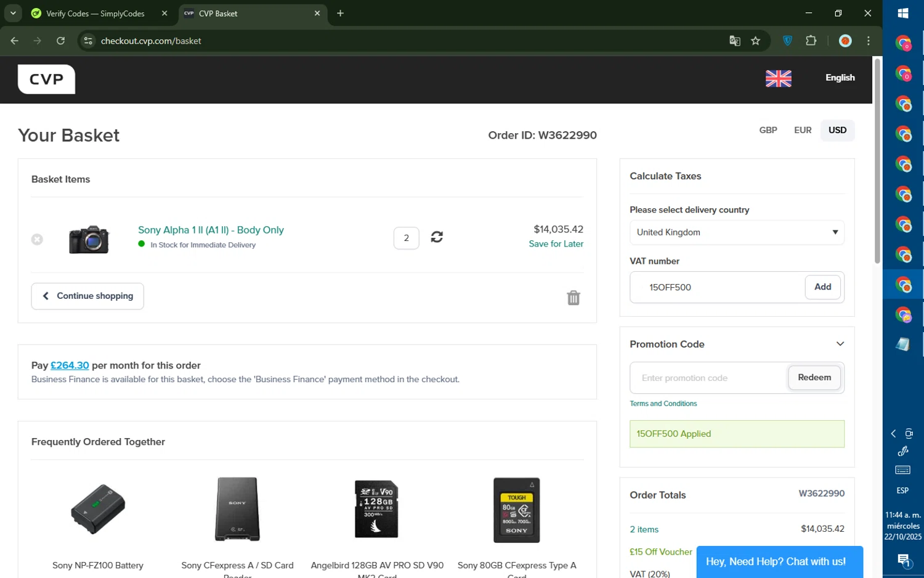Open browser extensions puzzle icon
Viewport: 924px width, 578px height.
click(811, 41)
